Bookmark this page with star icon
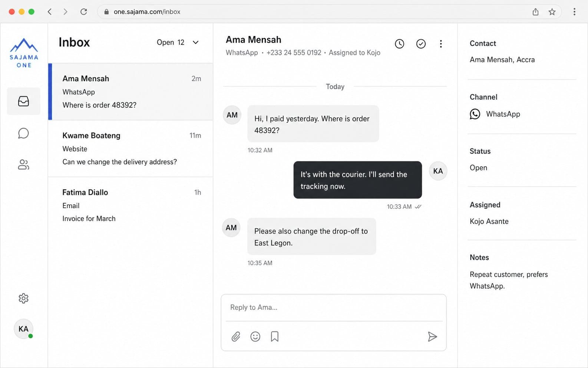Screen dimensions: 588x368 [552, 11]
